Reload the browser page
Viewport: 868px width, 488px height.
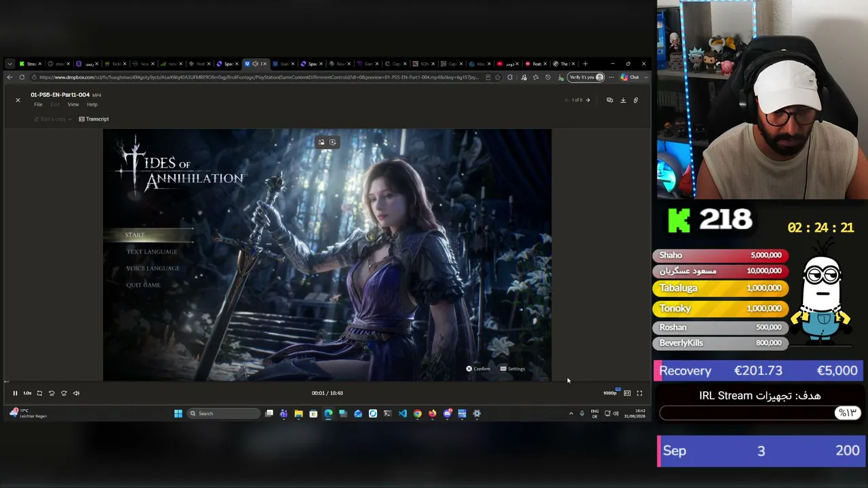coord(22,77)
